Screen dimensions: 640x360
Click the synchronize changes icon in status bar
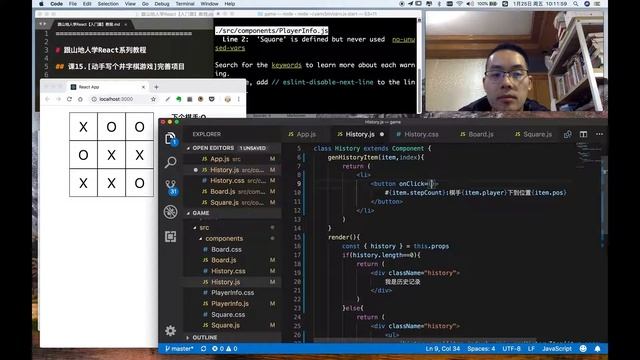tap(203, 349)
